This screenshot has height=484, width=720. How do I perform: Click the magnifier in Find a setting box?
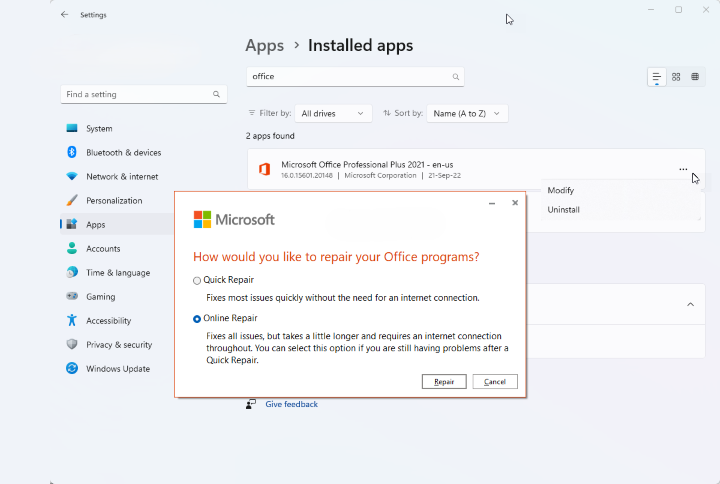pyautogui.click(x=216, y=94)
